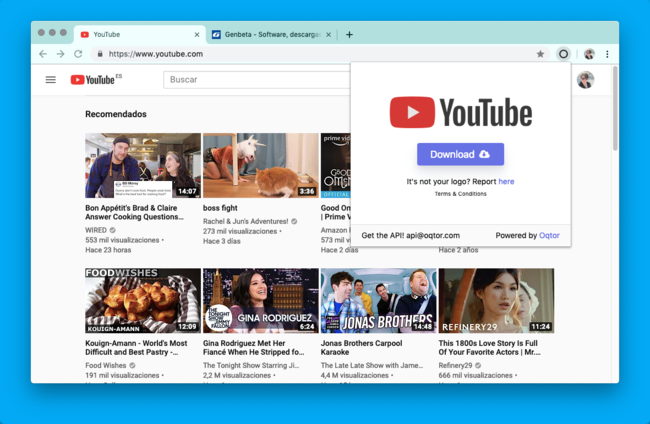This screenshot has height=424, width=650.
Task: Open the Terms & Conditions link
Action: (x=461, y=194)
